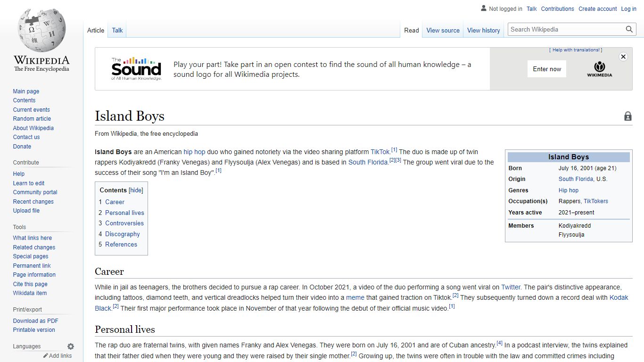Open the Talk tab
The width and height of the screenshot is (644, 362).
click(117, 30)
